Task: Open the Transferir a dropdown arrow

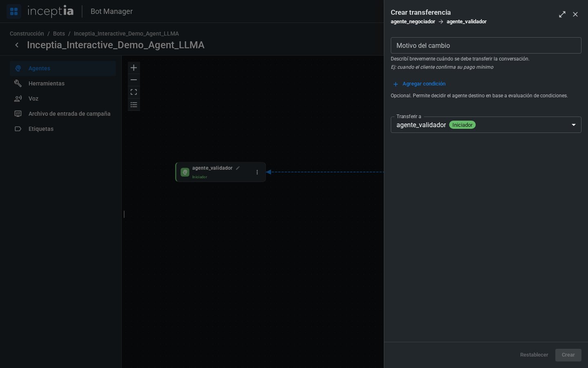Action: 573,125
